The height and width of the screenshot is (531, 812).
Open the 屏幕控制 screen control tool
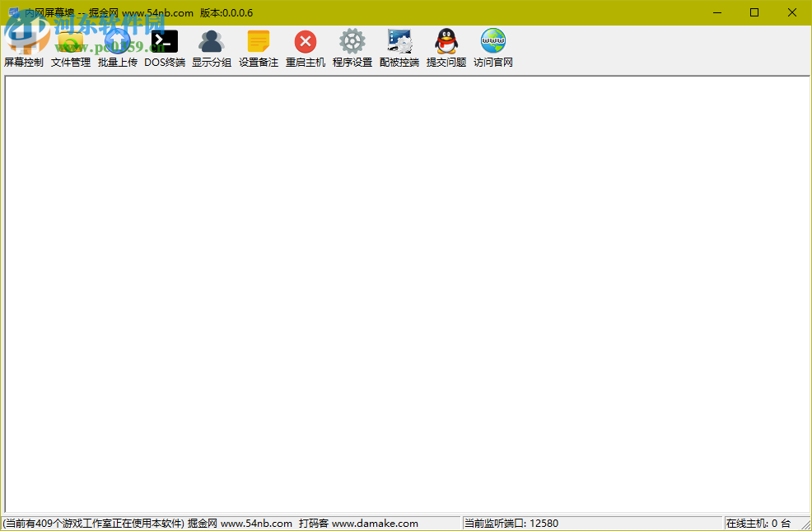pyautogui.click(x=23, y=49)
